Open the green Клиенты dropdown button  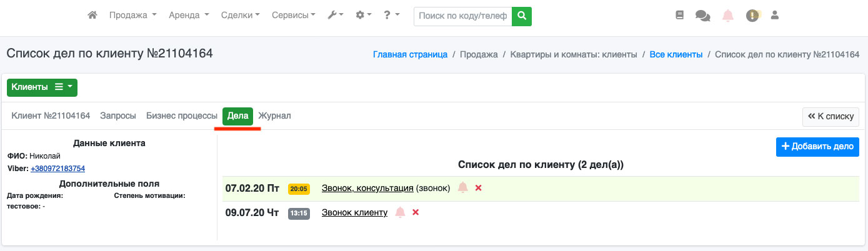pyautogui.click(x=42, y=87)
